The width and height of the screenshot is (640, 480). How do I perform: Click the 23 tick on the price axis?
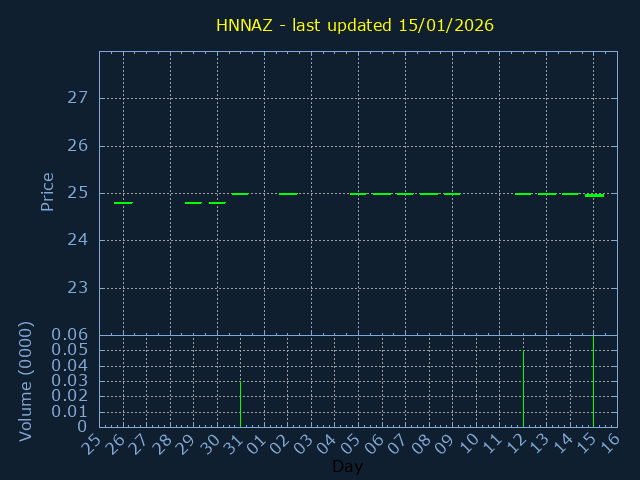78,288
